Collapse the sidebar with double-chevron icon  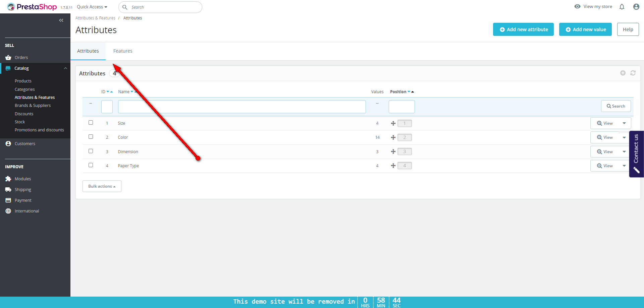click(x=61, y=20)
